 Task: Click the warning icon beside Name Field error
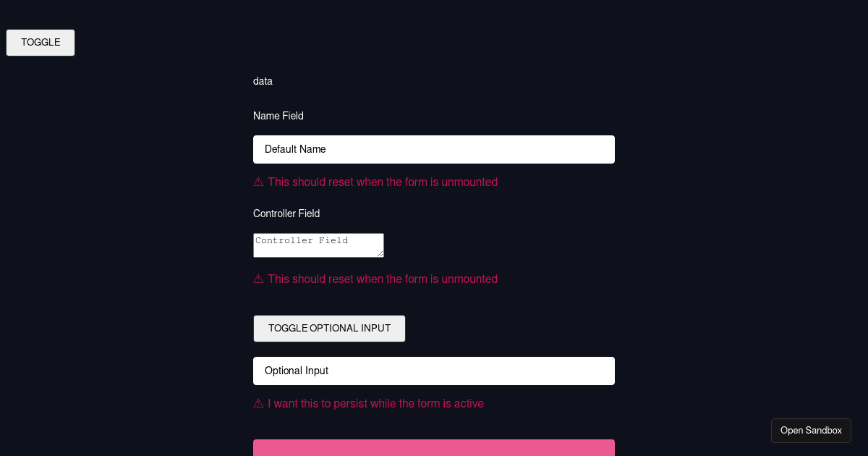click(x=258, y=182)
